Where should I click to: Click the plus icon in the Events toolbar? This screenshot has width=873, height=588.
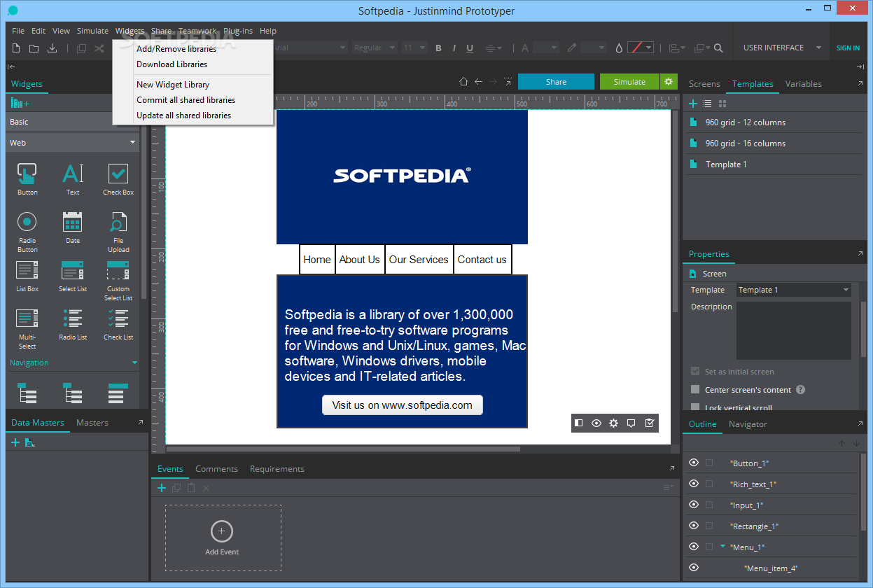pos(161,488)
